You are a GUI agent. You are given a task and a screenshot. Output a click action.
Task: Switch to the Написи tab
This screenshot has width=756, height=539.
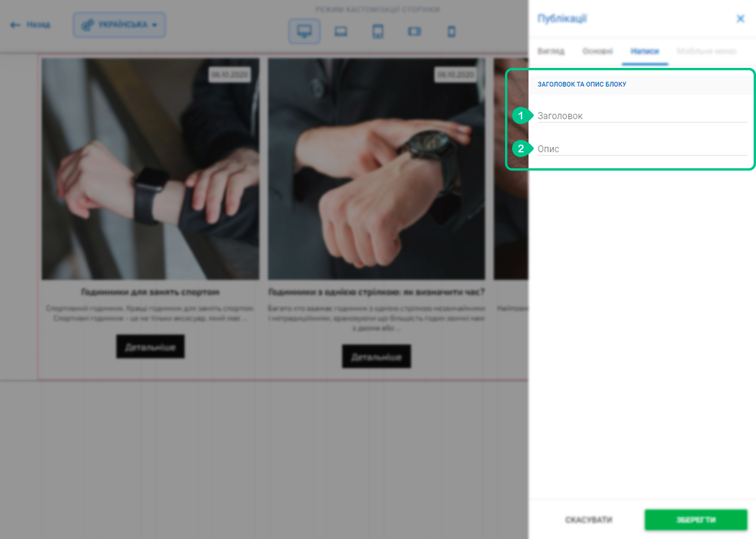(x=644, y=51)
